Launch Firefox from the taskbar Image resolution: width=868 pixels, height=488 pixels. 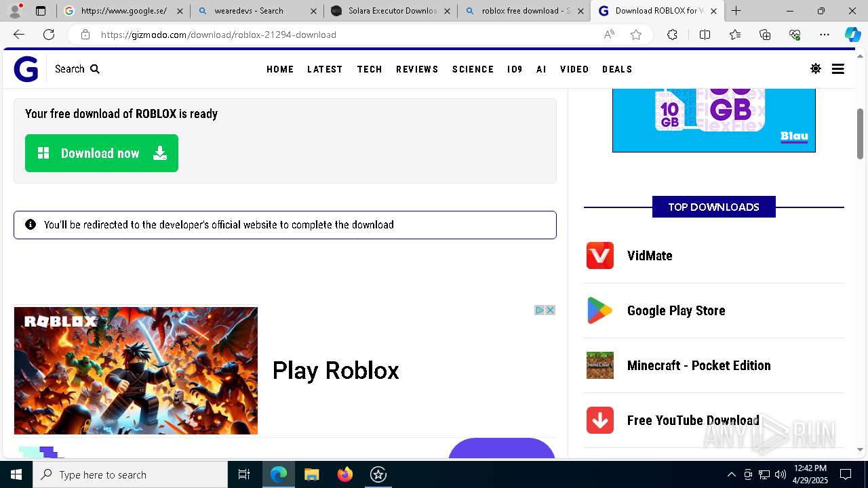coord(345,474)
